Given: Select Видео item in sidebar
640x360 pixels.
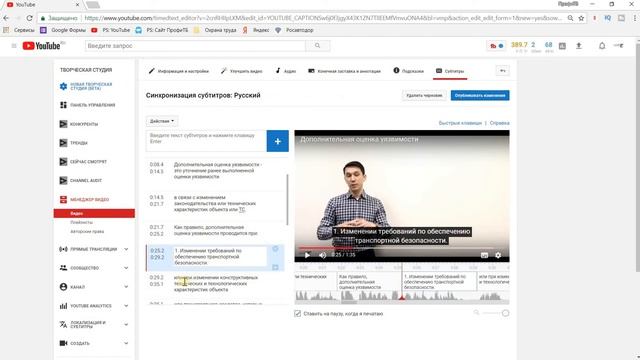Looking at the screenshot, I should click(x=94, y=213).
